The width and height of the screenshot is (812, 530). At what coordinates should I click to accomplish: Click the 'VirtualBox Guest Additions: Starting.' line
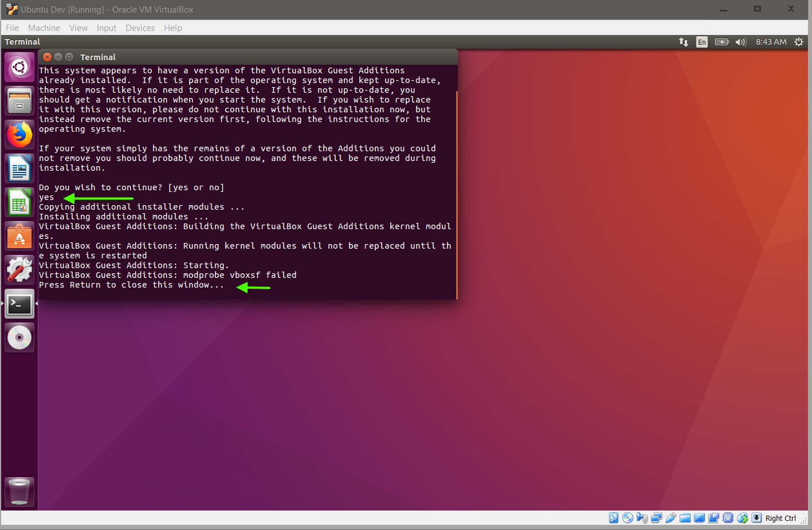point(134,265)
